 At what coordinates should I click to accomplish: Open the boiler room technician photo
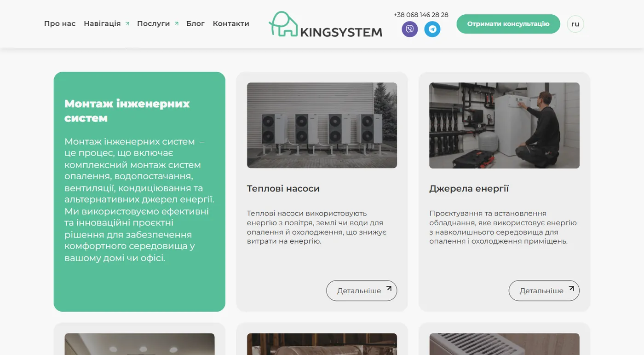pos(504,125)
